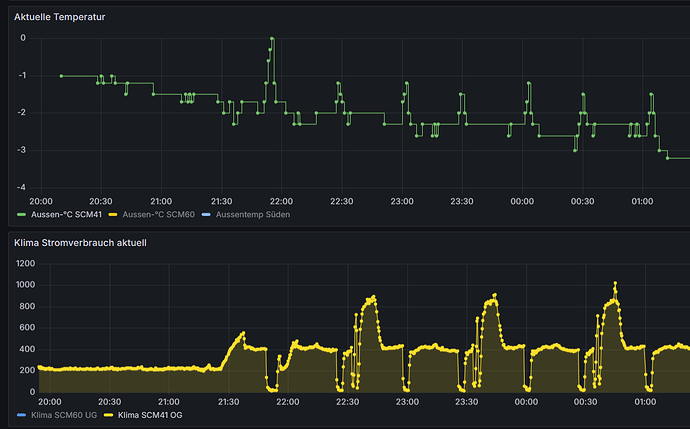Click the 0° peak point in temperature graph
Image resolution: width=690 pixels, height=429 pixels.
point(271,39)
